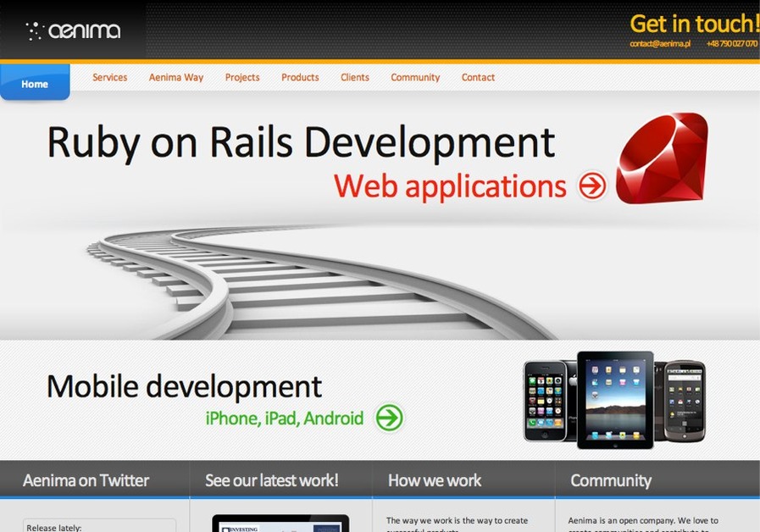The image size is (760, 532).
Task: Open the Web applications link
Action: point(450,186)
